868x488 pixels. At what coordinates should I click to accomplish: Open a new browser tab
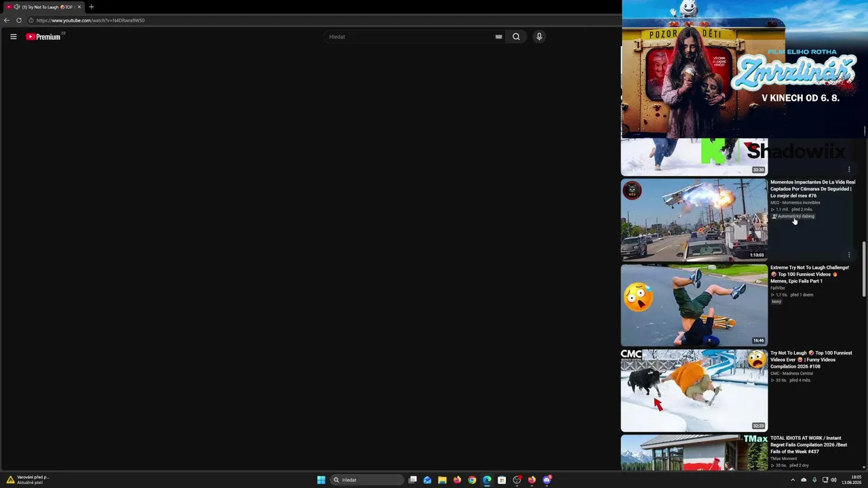[92, 7]
